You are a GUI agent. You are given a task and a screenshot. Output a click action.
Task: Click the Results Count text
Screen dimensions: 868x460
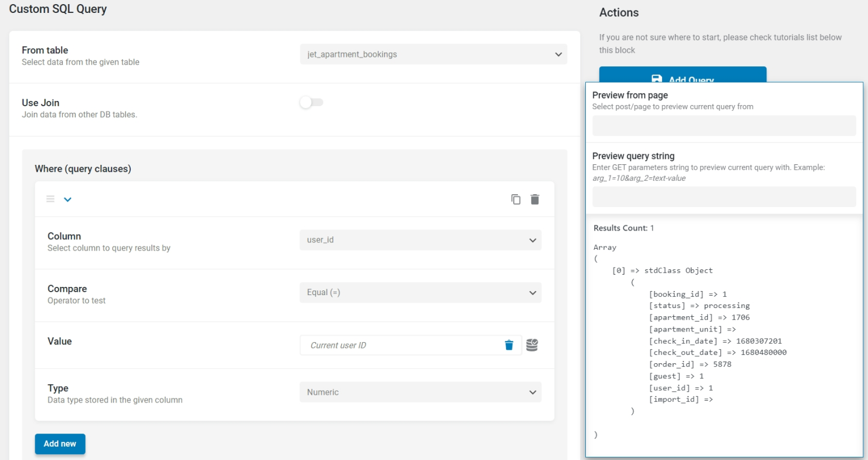(x=624, y=228)
